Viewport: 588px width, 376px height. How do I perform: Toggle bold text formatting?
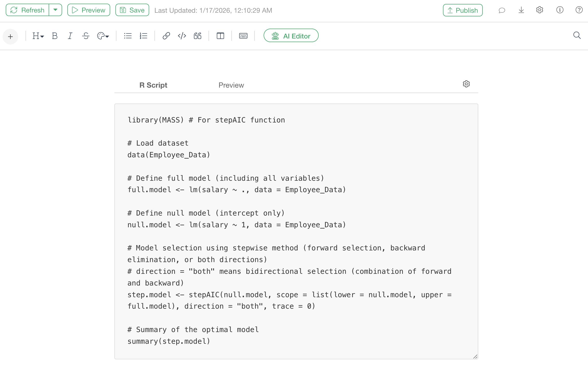tap(55, 36)
